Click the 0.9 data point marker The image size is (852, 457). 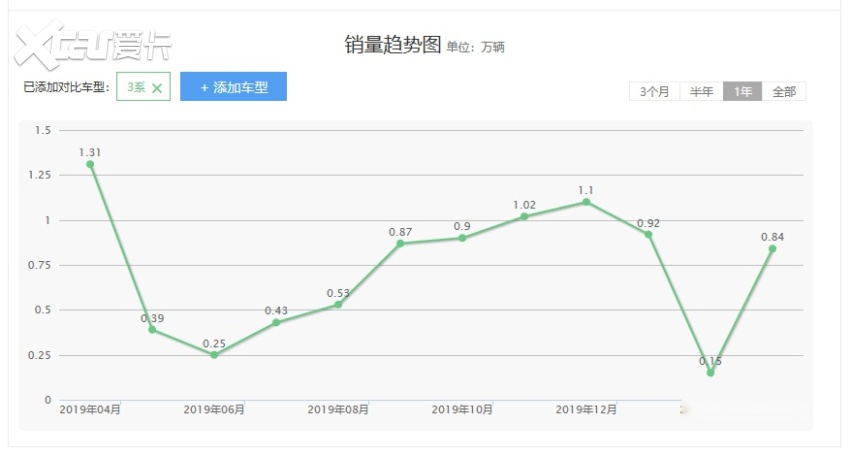coord(462,238)
